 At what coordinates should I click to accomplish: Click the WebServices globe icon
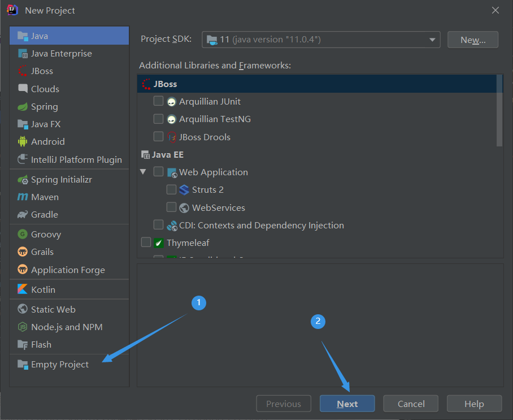pos(184,207)
